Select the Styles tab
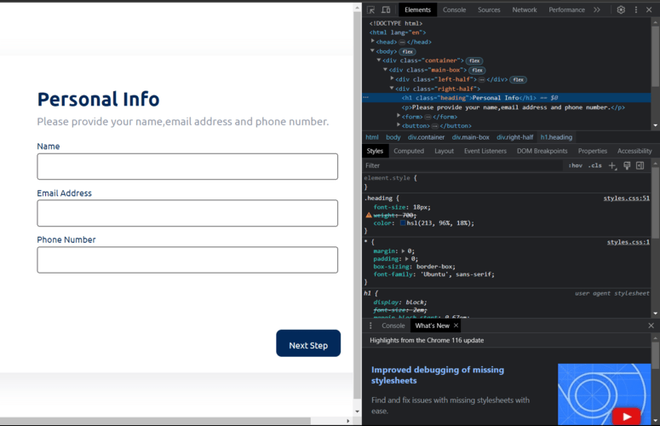 [375, 151]
